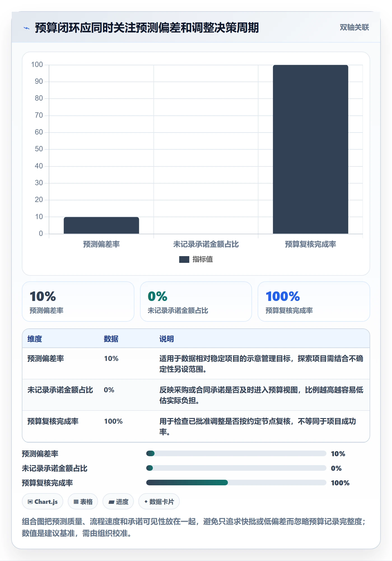
Task: Click the 反映采购或合同承诺 description cell
Action: 261,395
